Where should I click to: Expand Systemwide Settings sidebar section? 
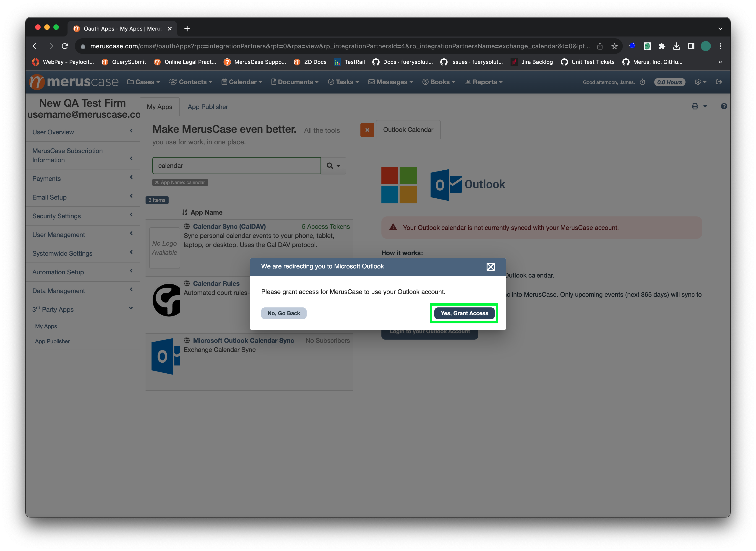(x=82, y=253)
